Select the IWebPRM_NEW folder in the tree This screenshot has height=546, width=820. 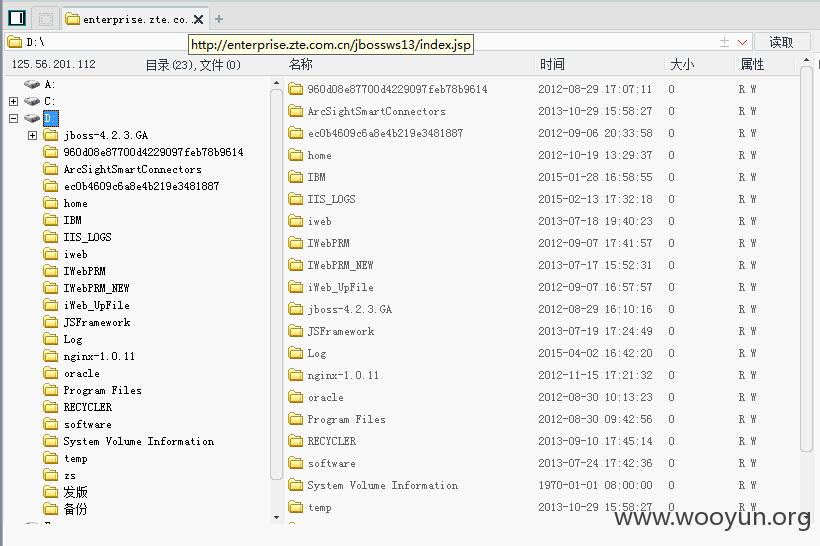96,288
